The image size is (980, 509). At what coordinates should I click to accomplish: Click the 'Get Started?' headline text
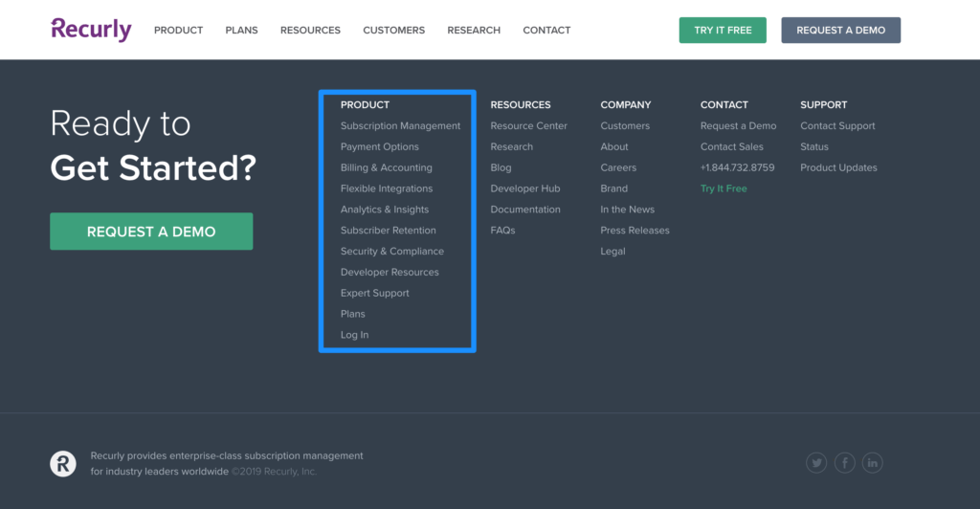coord(153,168)
